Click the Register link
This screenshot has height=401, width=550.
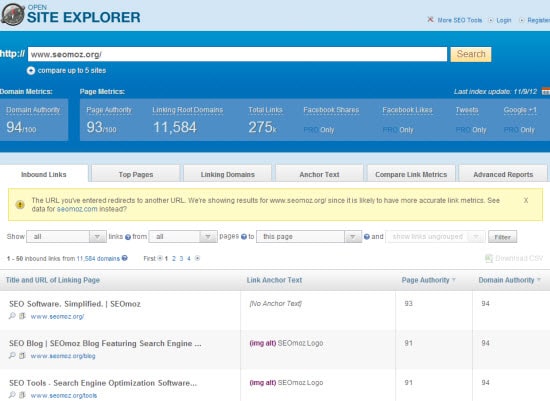point(538,20)
